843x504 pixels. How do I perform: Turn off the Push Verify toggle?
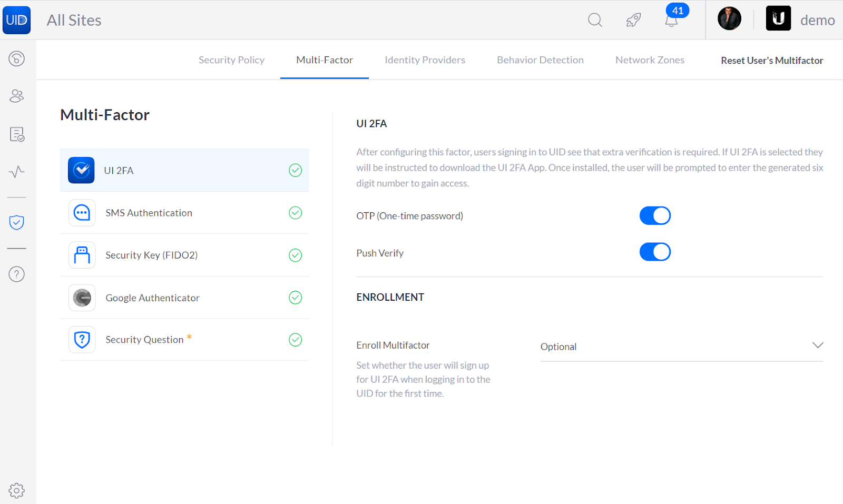[x=655, y=252]
